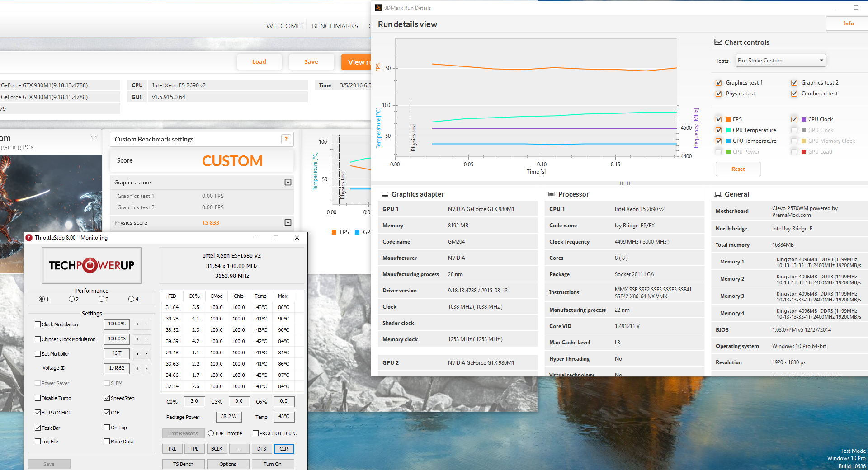Select Performance profile 2 radio
868x470 pixels.
click(71, 299)
